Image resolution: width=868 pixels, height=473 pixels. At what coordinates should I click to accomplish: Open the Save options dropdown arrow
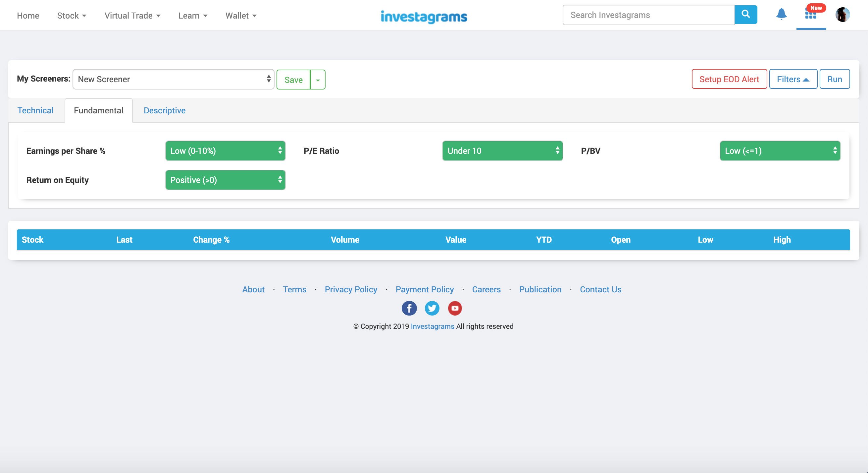318,80
